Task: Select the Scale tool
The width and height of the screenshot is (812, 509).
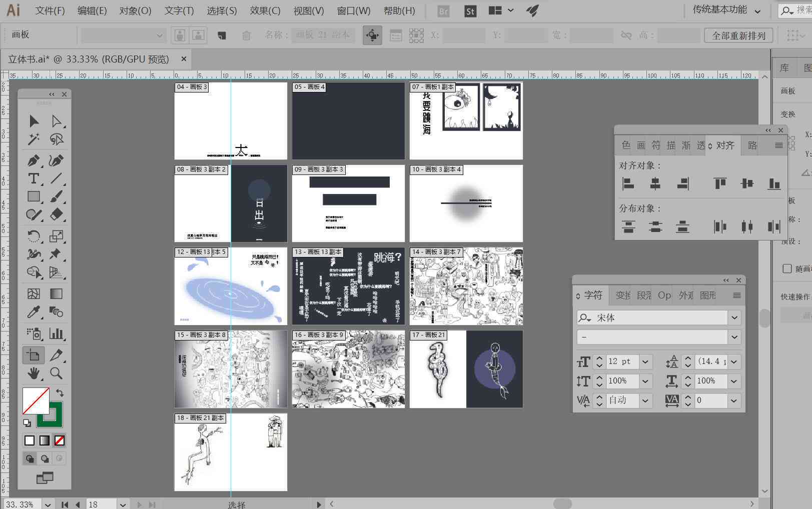Action: click(x=56, y=236)
